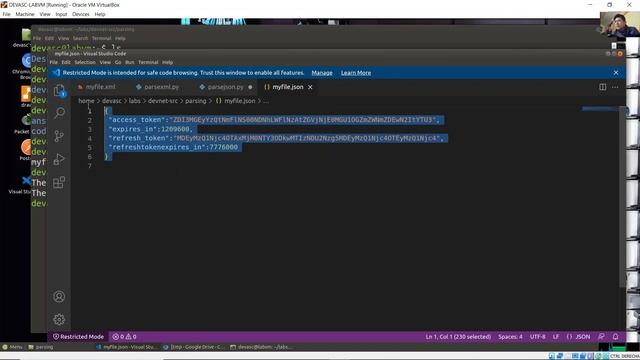Open the VirtualBox Devices menu

click(81, 14)
